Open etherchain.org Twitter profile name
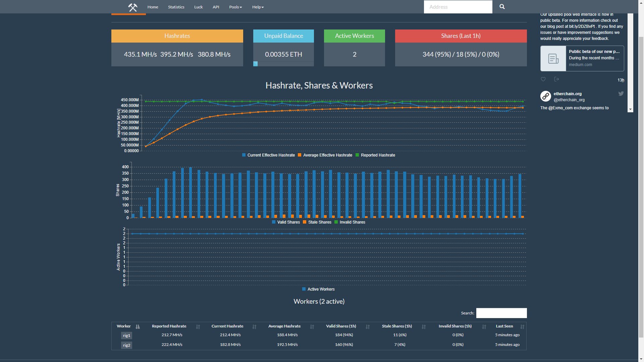644x362 pixels. 568,94
